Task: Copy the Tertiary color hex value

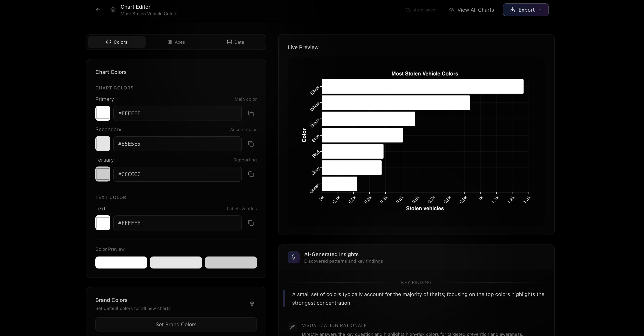Action: point(251,174)
